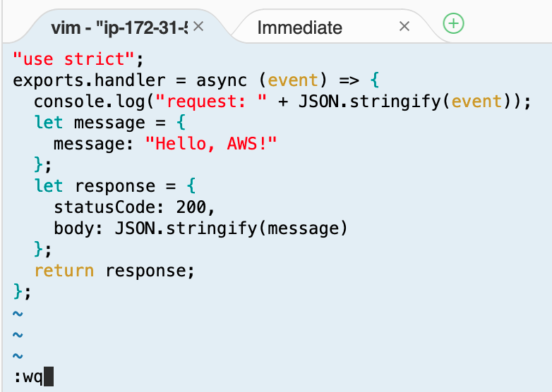Screen dimensions: 552x392
Task: Click the first tilde empty-line marker
Action: [x=18, y=313]
